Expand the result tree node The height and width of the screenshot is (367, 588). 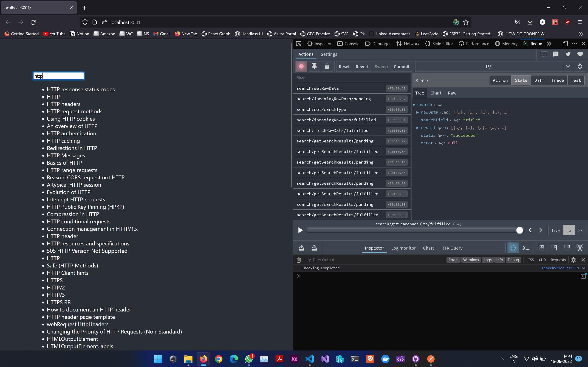pyautogui.click(x=417, y=128)
